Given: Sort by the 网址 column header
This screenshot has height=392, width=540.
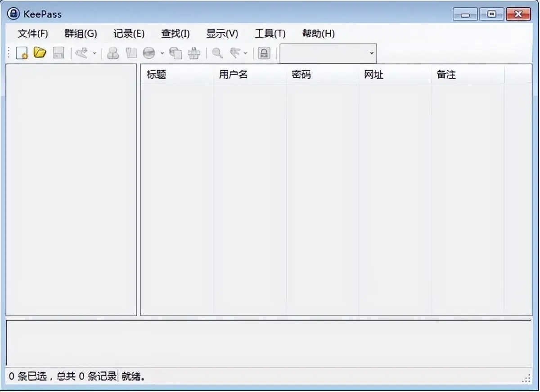Looking at the screenshot, I should pyautogui.click(x=395, y=75).
